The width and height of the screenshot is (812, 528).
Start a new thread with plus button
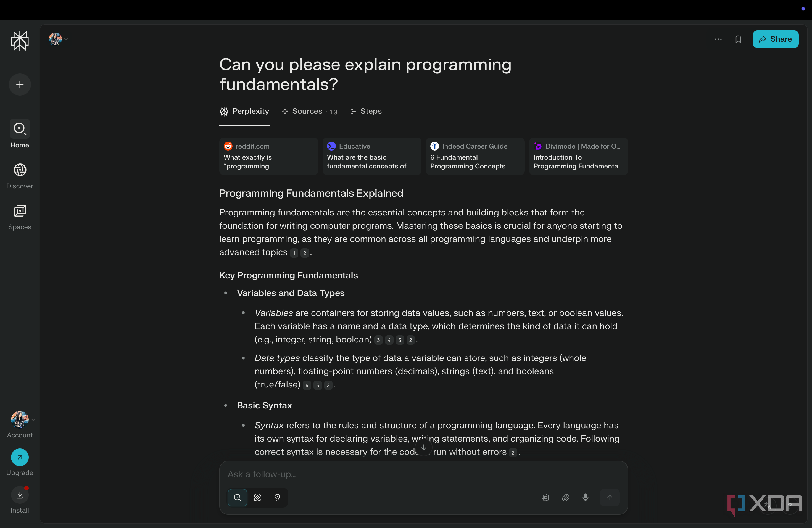tap(20, 85)
